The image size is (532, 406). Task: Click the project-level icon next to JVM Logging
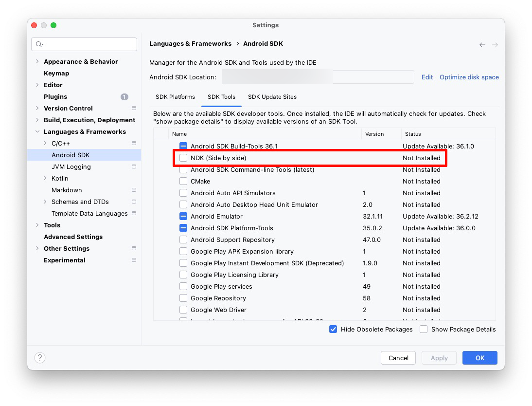tap(134, 167)
